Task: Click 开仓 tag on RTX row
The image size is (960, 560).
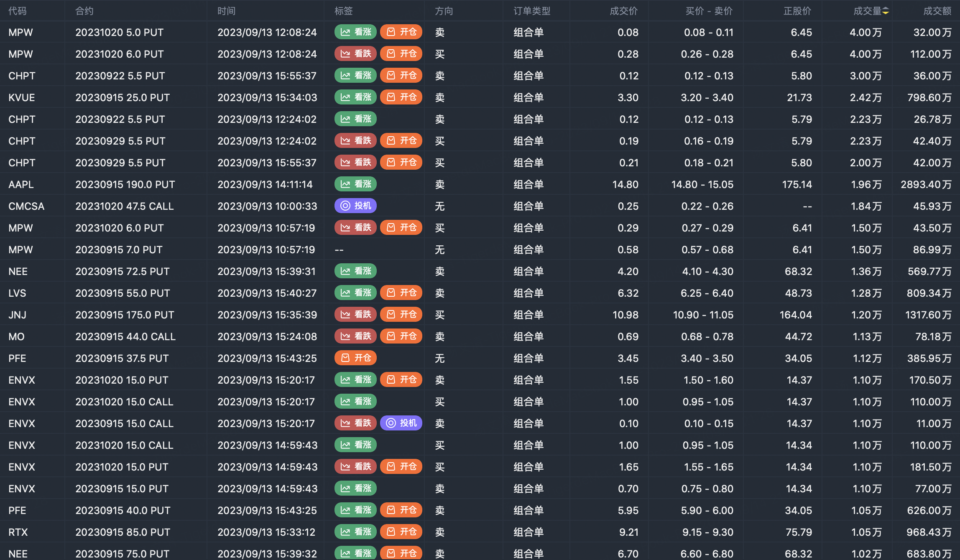Action: (x=401, y=532)
